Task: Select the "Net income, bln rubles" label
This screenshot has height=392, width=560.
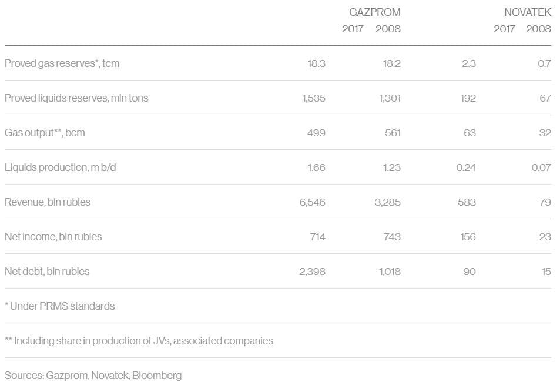Action: (x=53, y=237)
